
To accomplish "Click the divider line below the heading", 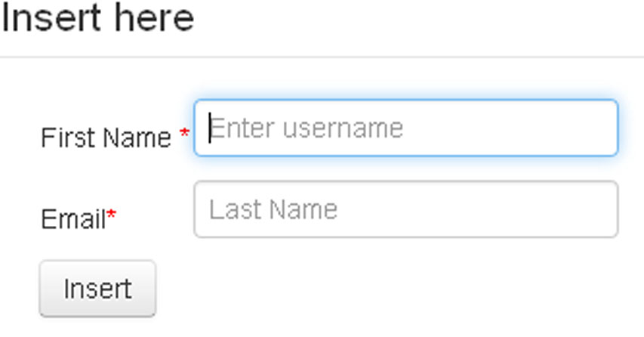I will (322, 57).
